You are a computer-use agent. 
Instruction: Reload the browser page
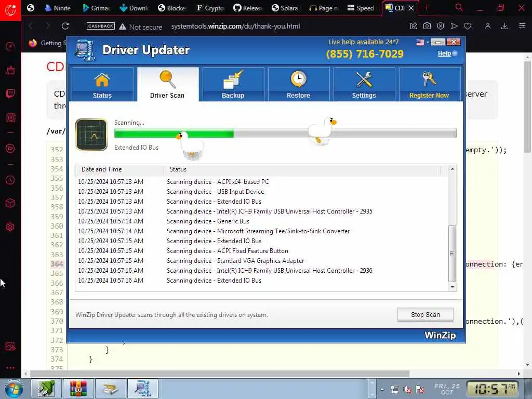click(65, 26)
